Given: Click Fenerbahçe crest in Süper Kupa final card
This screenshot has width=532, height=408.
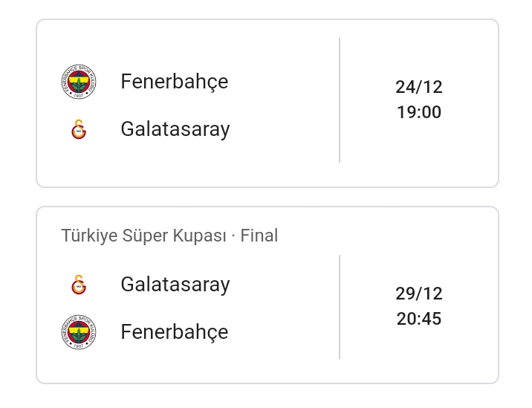Looking at the screenshot, I should click(79, 332).
